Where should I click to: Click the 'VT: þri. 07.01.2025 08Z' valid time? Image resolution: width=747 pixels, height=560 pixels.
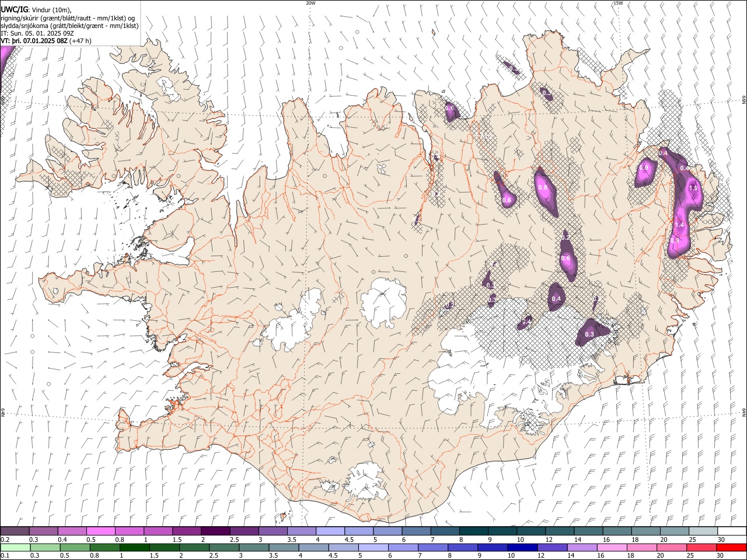pyautogui.click(x=34, y=41)
